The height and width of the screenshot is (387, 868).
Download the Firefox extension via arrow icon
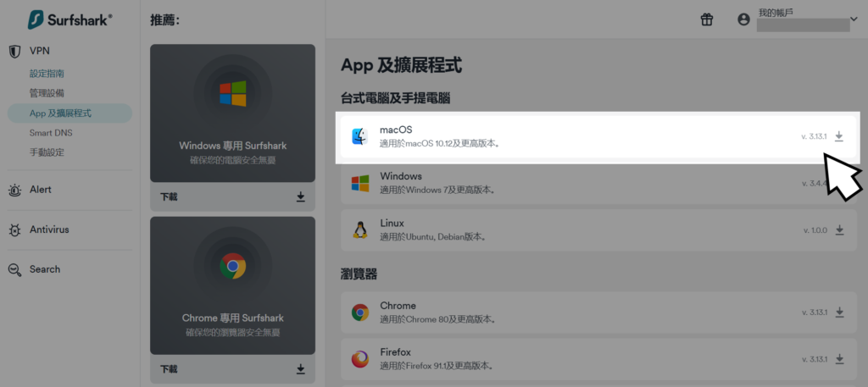tap(839, 359)
